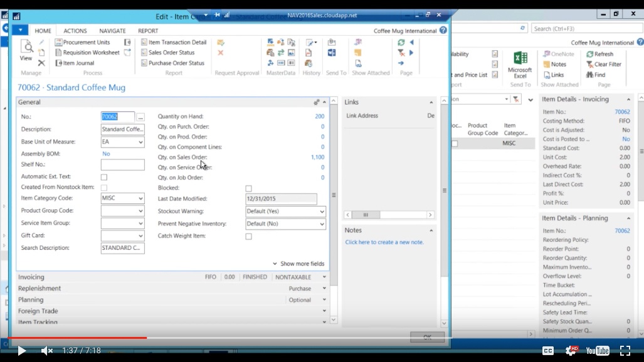Click the Edit pencil icon in Manage group
644x362 pixels.
click(x=41, y=42)
